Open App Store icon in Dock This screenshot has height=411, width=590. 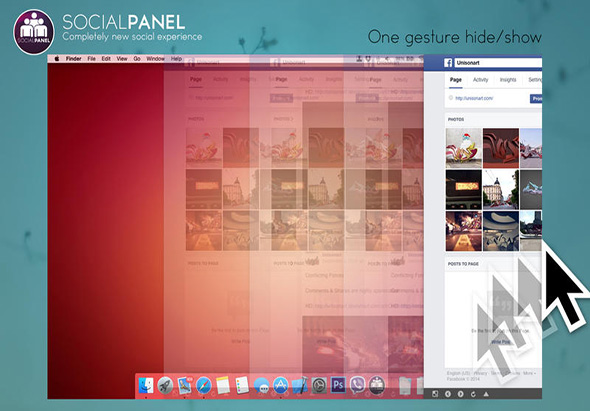[280, 385]
